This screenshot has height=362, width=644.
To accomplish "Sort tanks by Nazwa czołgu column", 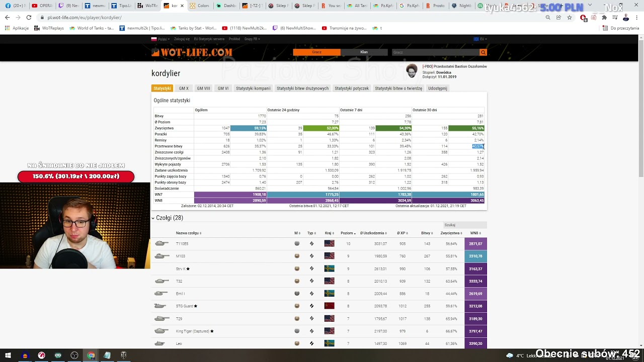I will (188, 233).
